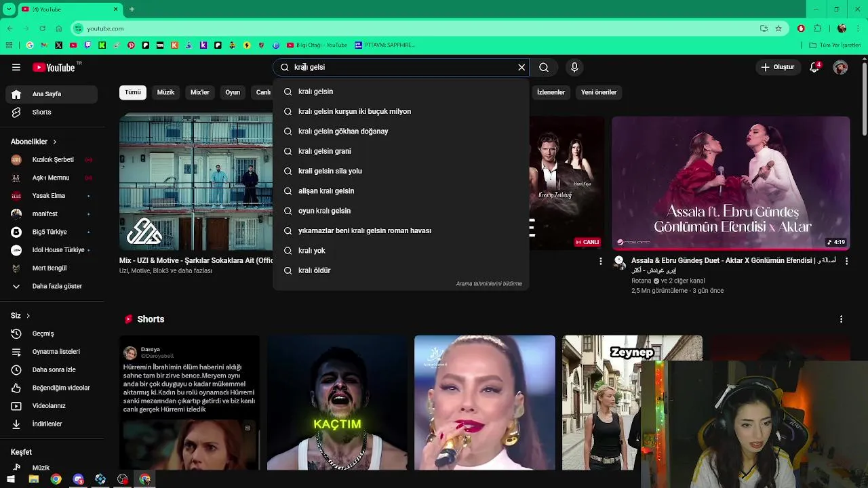Open the Gmail bookmark
868x488 pixels.
tap(44, 45)
